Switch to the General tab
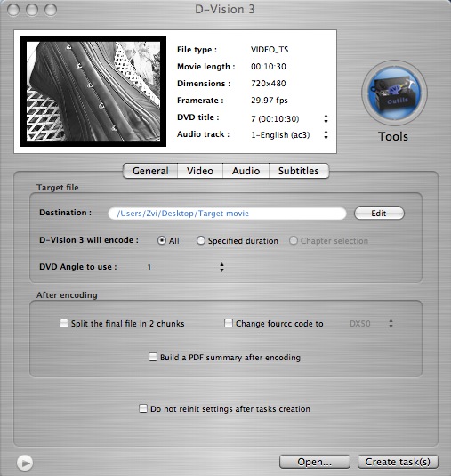The height and width of the screenshot is (476, 451). [x=150, y=171]
